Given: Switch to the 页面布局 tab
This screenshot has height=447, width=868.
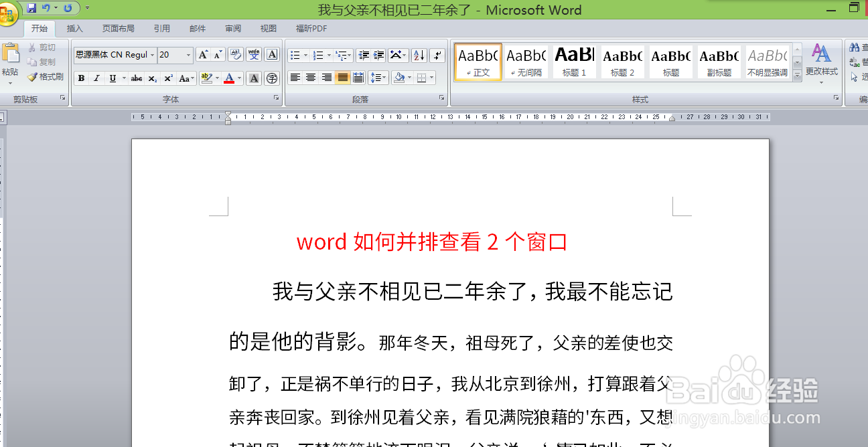Looking at the screenshot, I should click(x=119, y=29).
